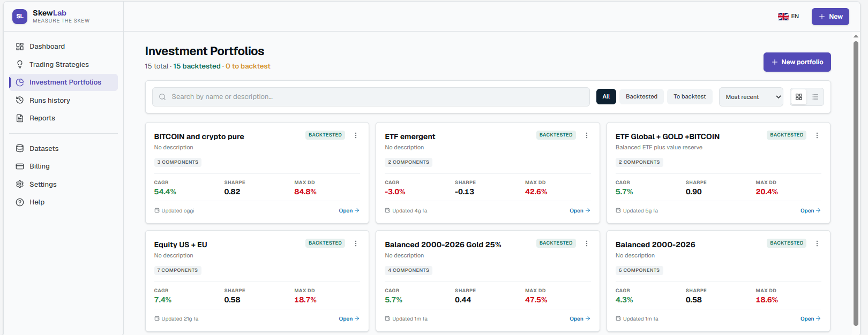Viewport: 868px width, 335px height.
Task: Click the 0 to backtest count text
Action: coord(248,66)
